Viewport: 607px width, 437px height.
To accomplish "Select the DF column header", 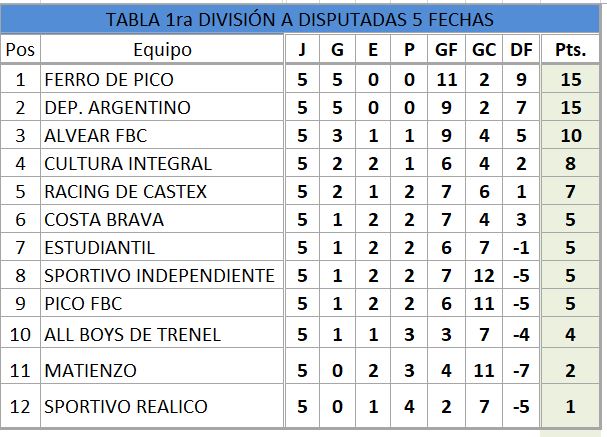I will point(518,50).
